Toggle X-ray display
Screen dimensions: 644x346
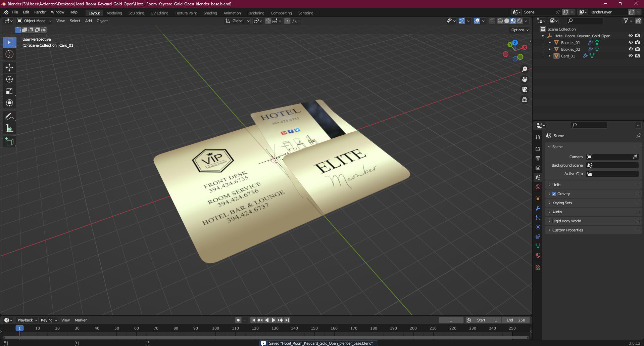coord(492,21)
